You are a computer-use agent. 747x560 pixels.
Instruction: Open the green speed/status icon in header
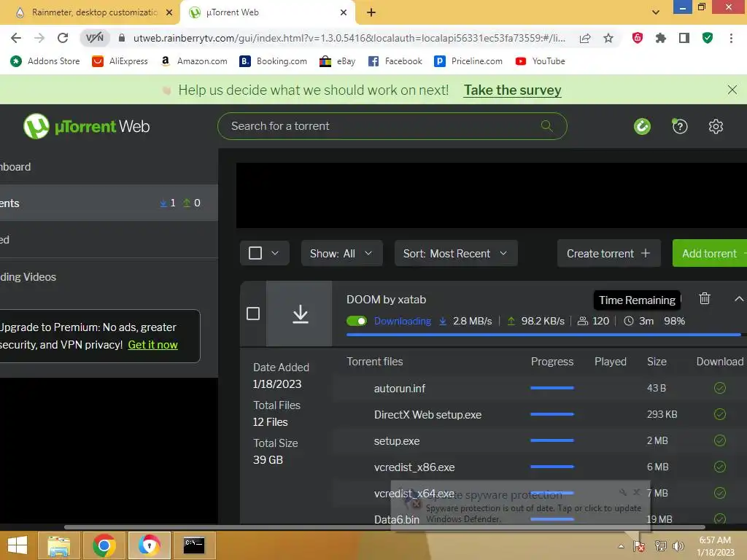642,126
